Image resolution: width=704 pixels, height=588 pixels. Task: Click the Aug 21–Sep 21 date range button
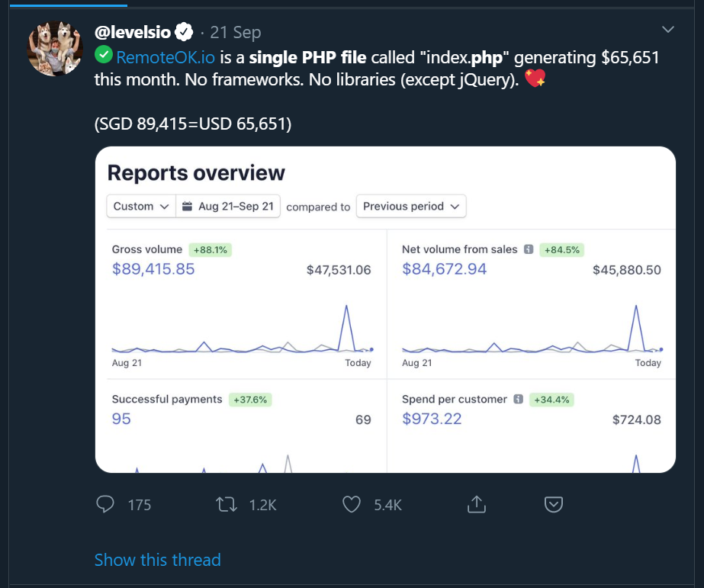click(x=228, y=206)
